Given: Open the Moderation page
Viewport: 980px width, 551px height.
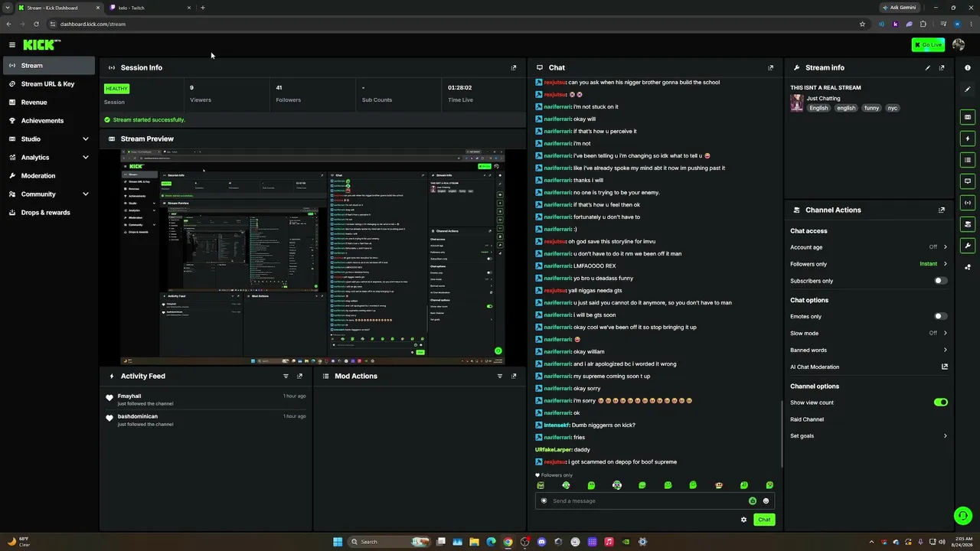Looking at the screenshot, I should 49,176.
